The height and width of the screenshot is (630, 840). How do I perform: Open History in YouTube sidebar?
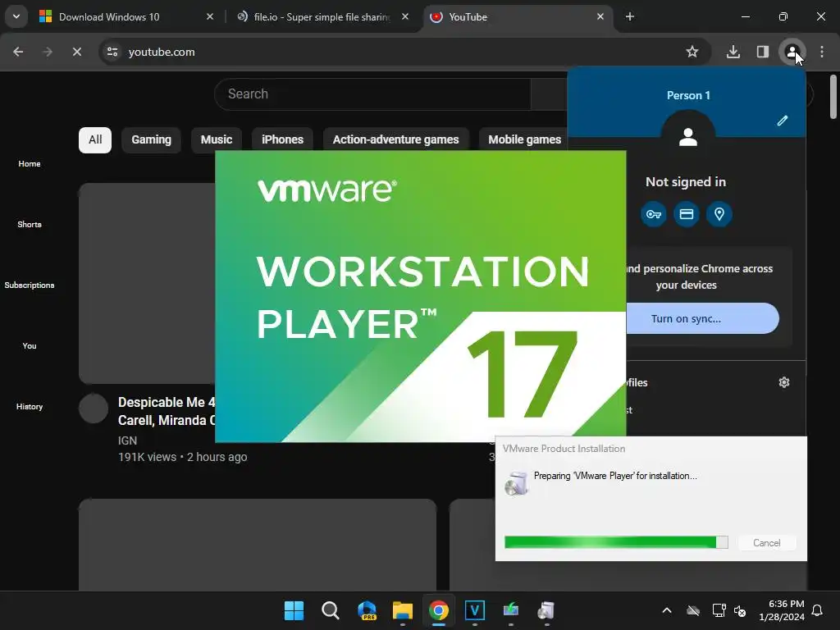coord(30,407)
